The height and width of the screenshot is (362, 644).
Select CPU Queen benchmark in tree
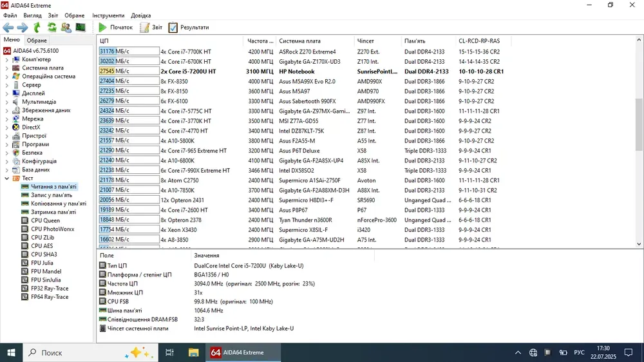(x=45, y=220)
